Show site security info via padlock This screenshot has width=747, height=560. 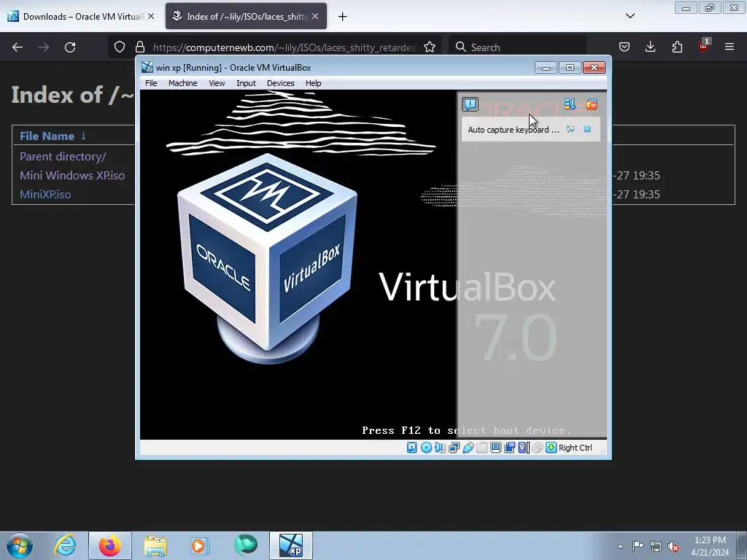[x=139, y=47]
